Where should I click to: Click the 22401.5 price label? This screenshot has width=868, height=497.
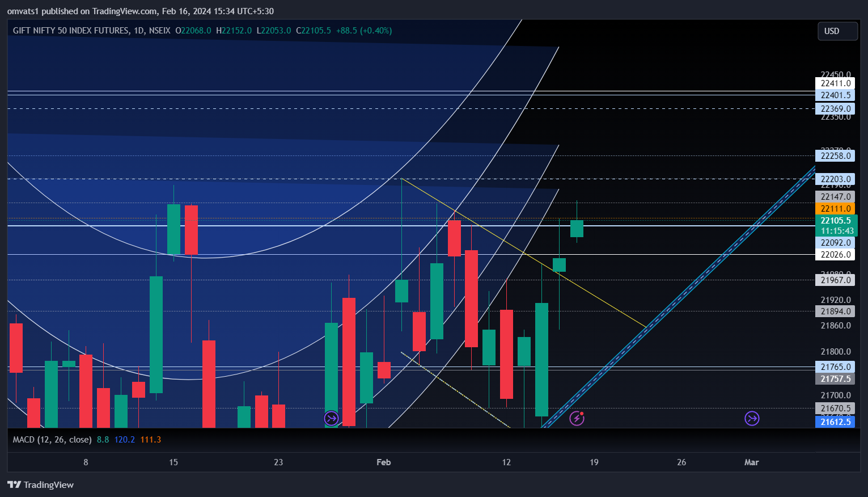(835, 95)
